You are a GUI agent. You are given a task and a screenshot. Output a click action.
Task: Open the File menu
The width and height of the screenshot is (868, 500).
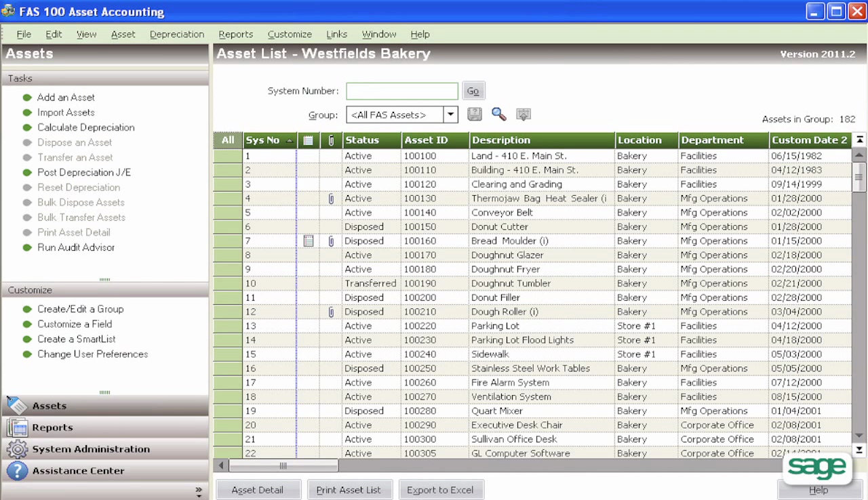tap(24, 34)
